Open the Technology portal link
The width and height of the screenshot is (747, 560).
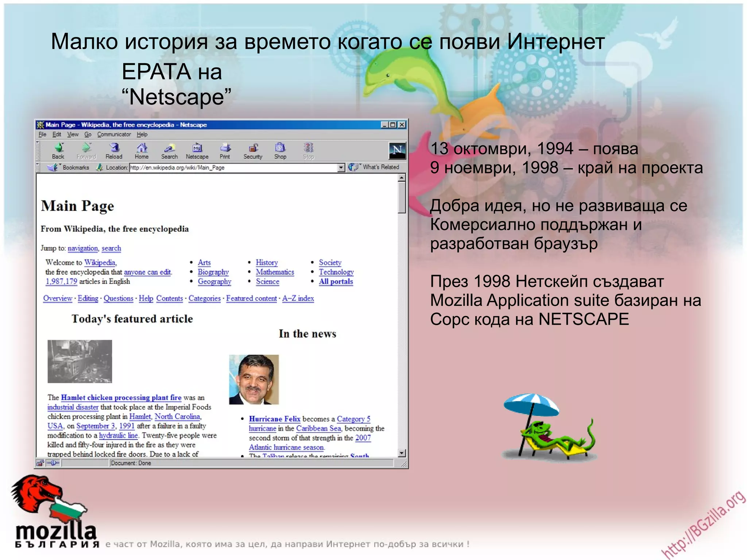(x=336, y=272)
